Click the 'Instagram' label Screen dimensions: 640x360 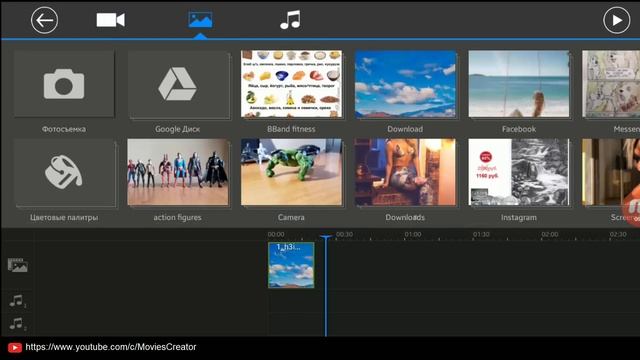click(x=519, y=218)
